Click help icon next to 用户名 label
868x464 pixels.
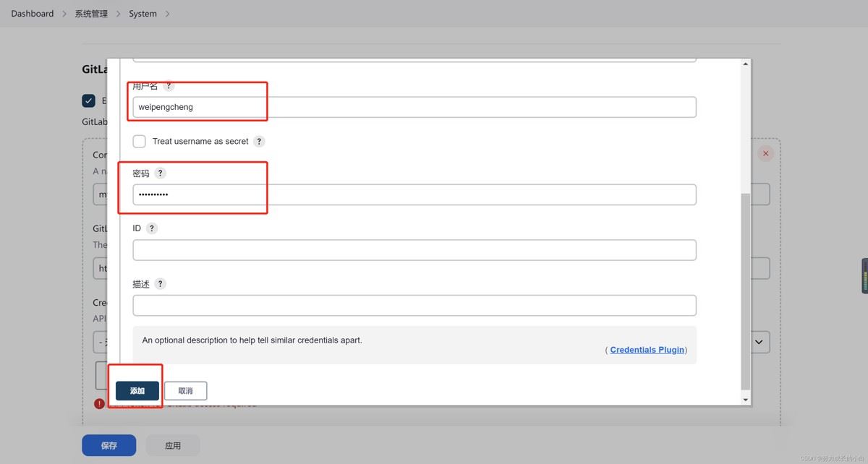click(169, 85)
